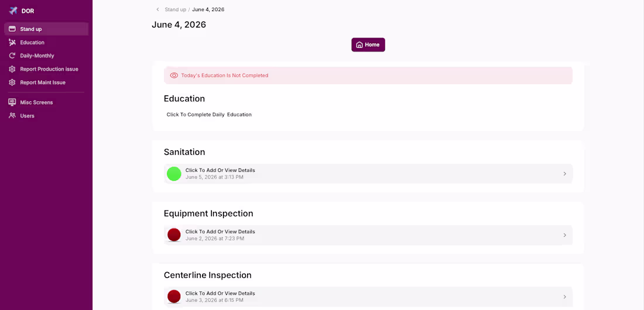Image resolution: width=644 pixels, height=310 pixels.
Task: Click the Stand up breadcrumb link
Action: point(176,9)
